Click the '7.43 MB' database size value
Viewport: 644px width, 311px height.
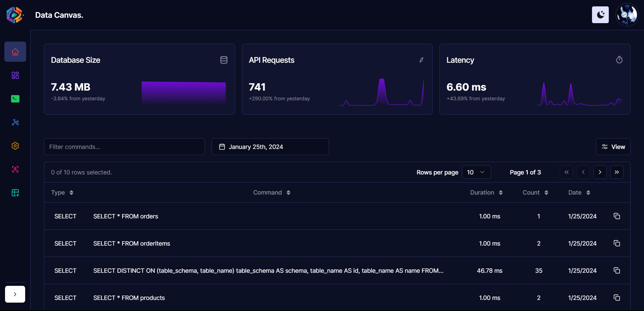[71, 87]
